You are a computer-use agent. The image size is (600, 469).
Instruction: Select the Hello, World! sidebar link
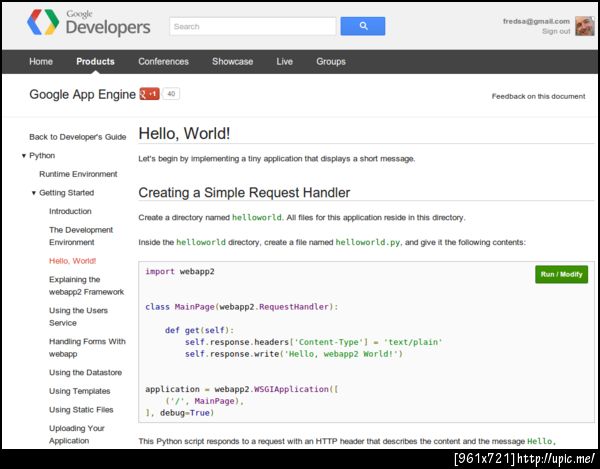click(x=72, y=261)
